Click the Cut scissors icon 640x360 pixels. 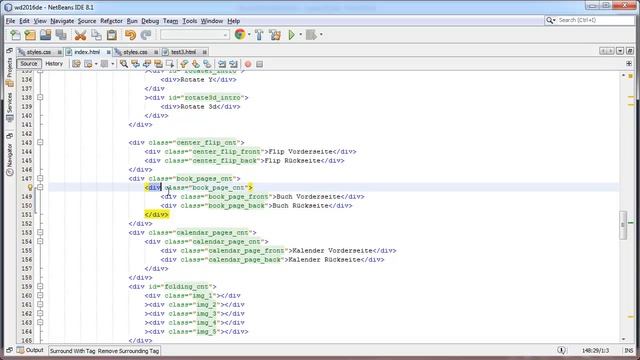(80, 35)
